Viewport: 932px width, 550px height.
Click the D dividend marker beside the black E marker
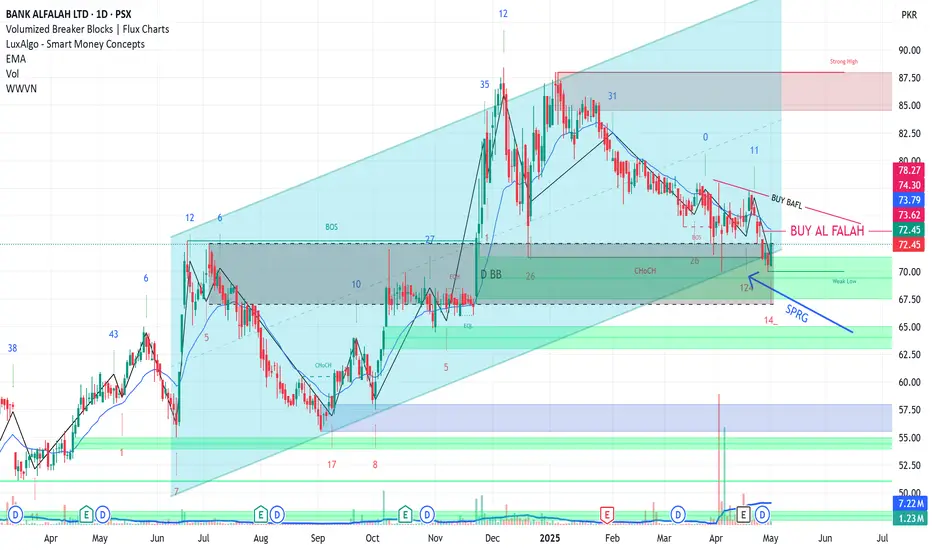tap(762, 514)
